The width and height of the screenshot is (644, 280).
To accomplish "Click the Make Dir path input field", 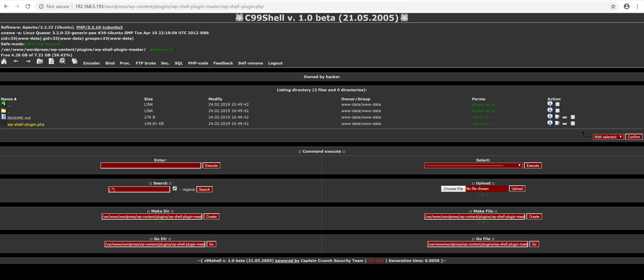I will click(x=152, y=217).
